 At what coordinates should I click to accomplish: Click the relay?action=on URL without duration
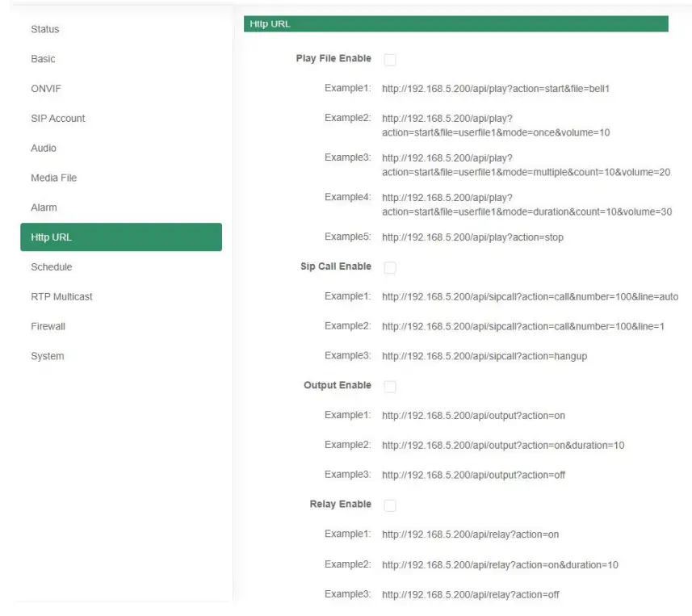click(471, 534)
